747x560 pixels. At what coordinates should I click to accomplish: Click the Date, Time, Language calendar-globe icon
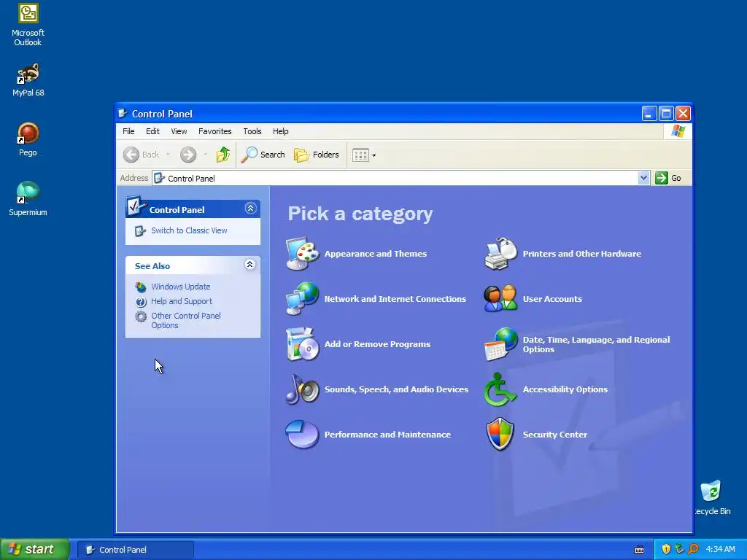click(500, 344)
